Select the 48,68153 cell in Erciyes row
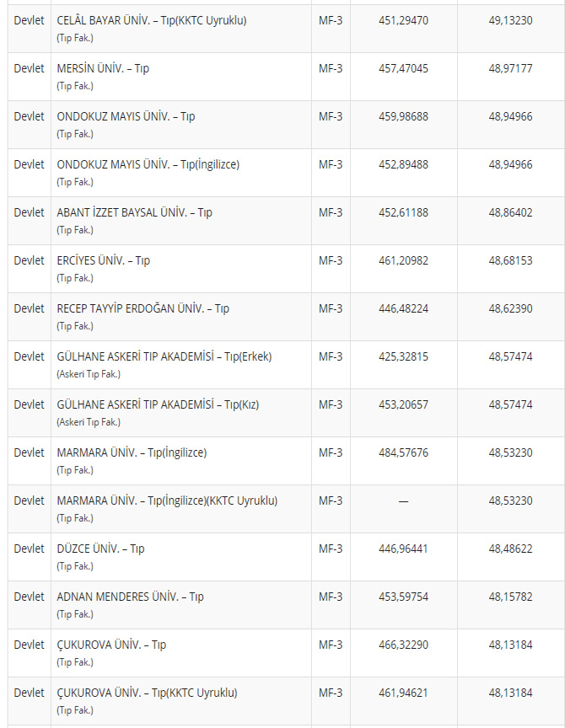565x728 pixels. click(x=510, y=260)
